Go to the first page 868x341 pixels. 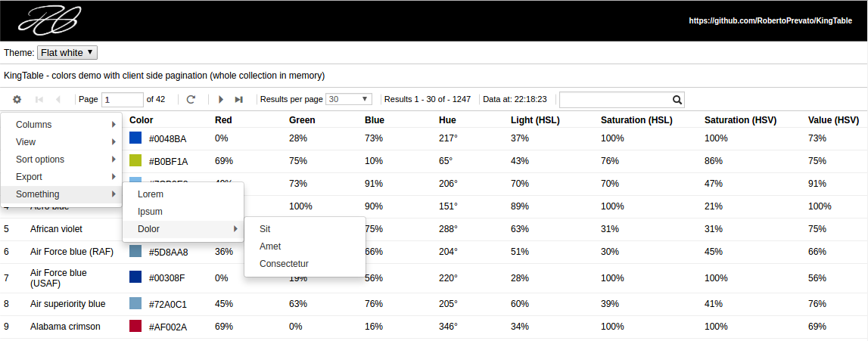click(39, 99)
